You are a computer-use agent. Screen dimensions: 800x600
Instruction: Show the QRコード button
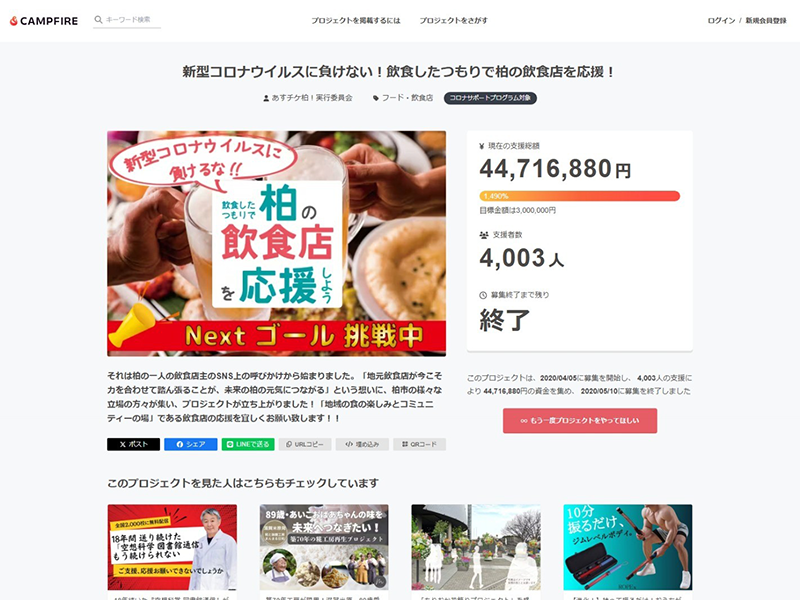419,444
